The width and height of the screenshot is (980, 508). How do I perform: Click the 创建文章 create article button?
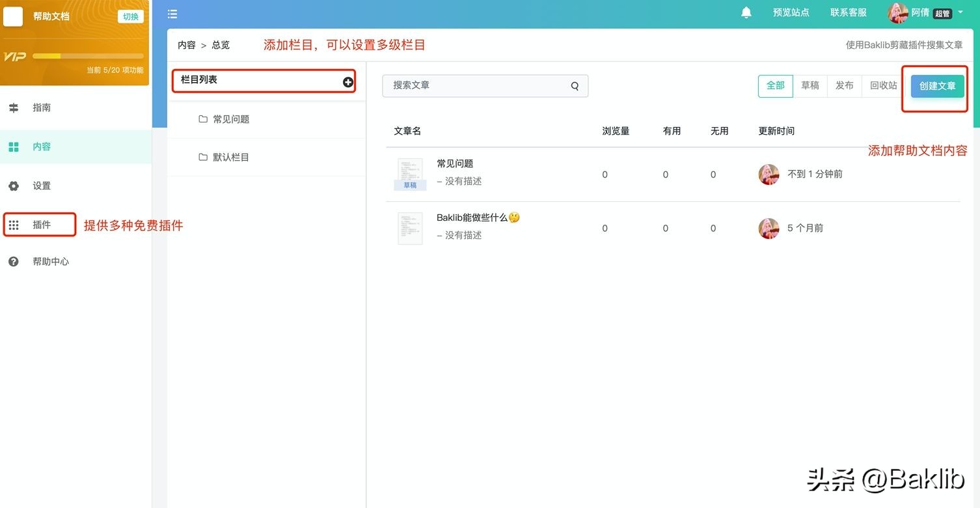pyautogui.click(x=936, y=85)
